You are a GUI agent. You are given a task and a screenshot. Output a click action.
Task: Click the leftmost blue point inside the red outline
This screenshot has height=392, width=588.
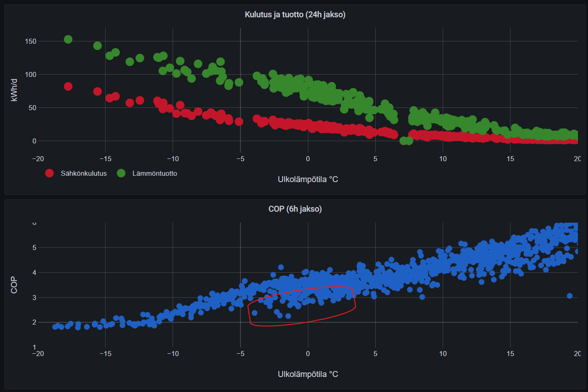tap(255, 313)
